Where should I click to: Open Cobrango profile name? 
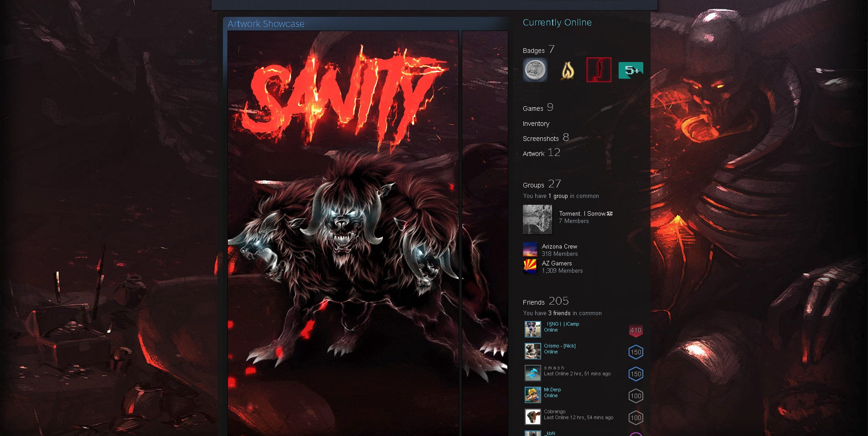pyautogui.click(x=555, y=411)
